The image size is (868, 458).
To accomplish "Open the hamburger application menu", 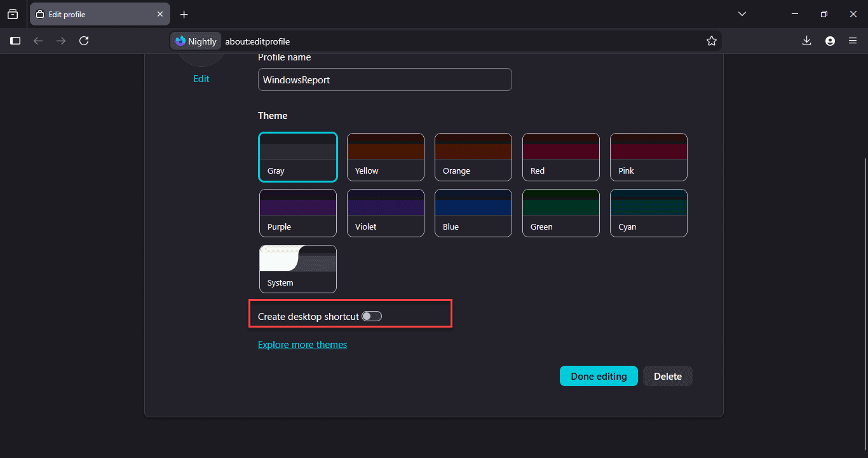I will click(x=853, y=41).
